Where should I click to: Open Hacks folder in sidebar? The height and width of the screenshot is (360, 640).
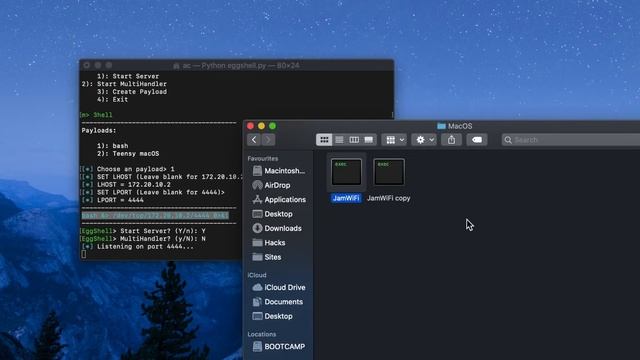click(x=269, y=243)
